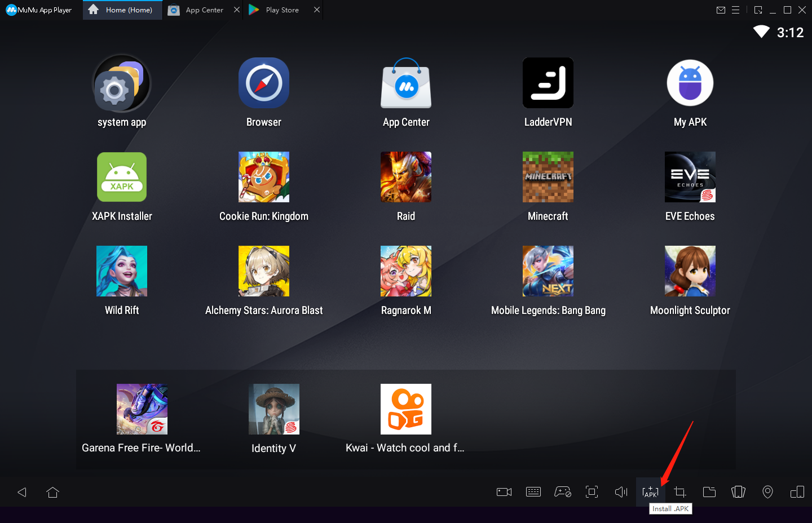Open the hamburger menu in title bar

click(735, 10)
